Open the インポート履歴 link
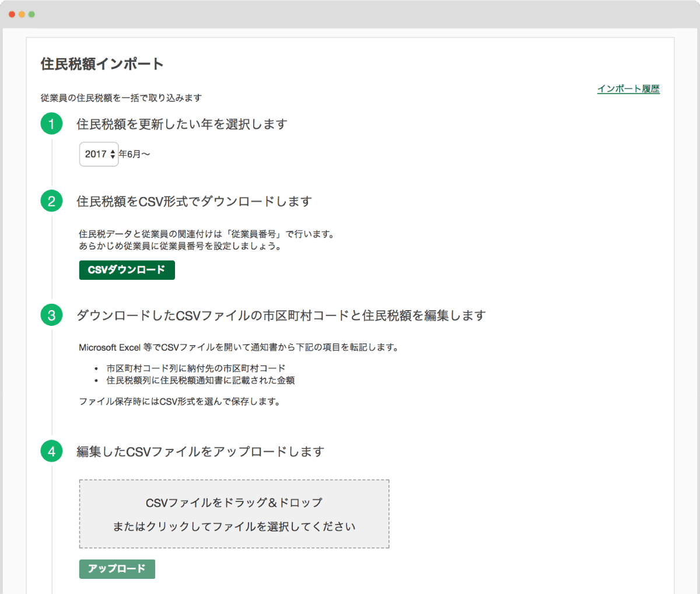 (628, 89)
